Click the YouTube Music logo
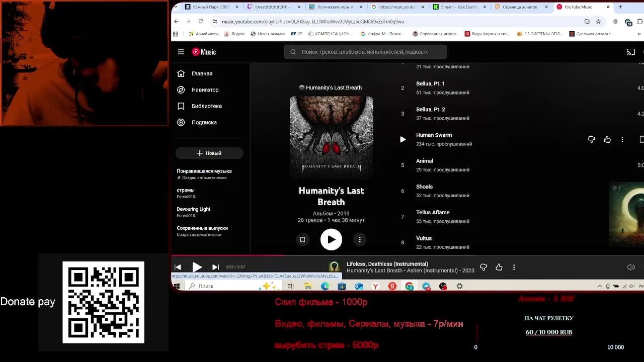This screenshot has height=362, width=644. [x=204, y=52]
